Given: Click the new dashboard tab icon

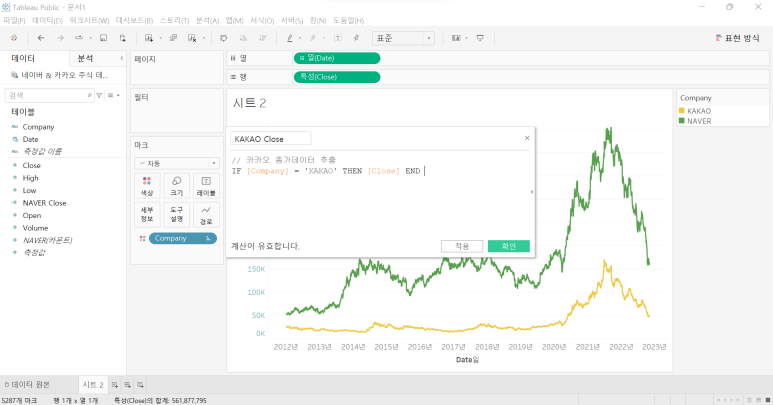Looking at the screenshot, I should pos(128,385).
